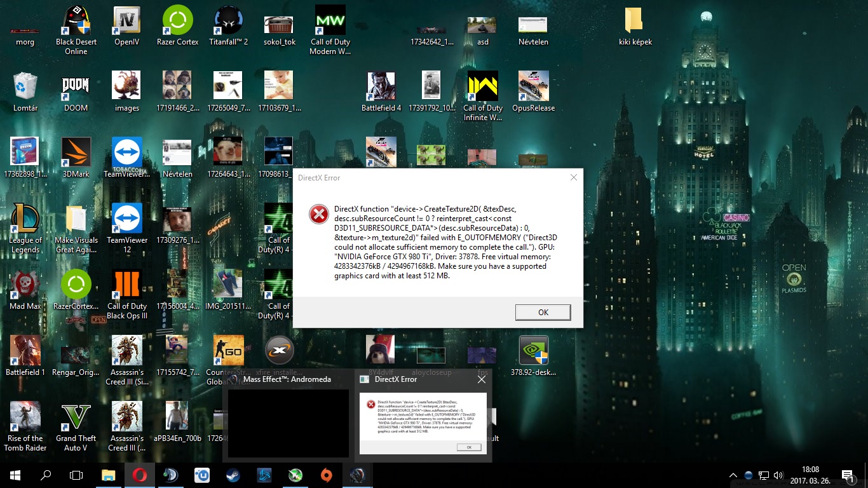Click OK in the DirectX Error dialog

543,312
